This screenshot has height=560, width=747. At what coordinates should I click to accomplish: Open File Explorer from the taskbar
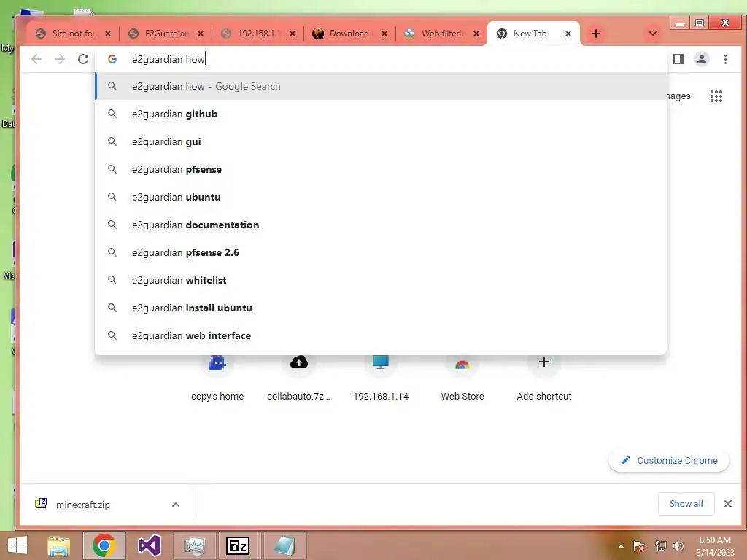(x=59, y=545)
